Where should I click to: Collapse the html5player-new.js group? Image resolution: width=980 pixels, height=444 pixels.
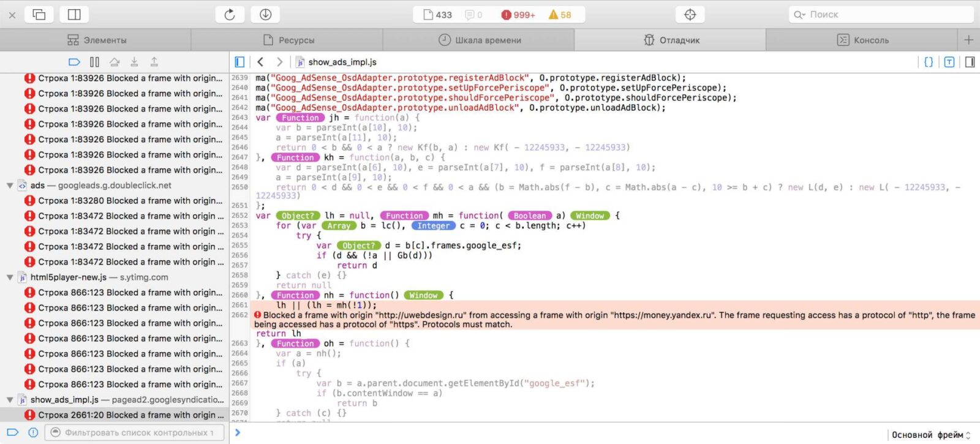tap(10, 277)
